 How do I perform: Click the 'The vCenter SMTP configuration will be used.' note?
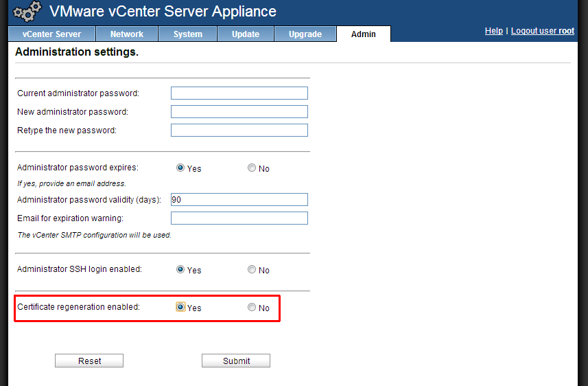(95, 235)
